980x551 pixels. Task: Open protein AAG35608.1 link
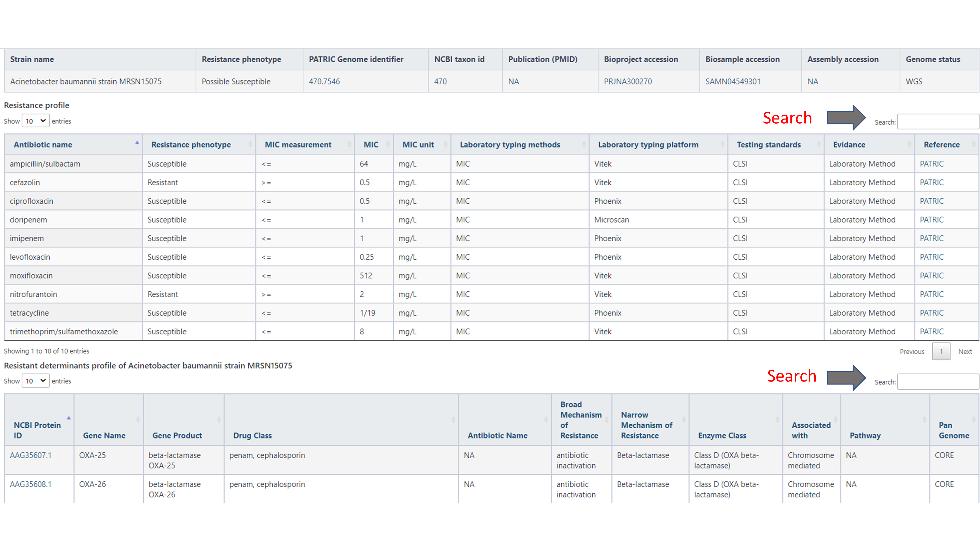coord(30,484)
